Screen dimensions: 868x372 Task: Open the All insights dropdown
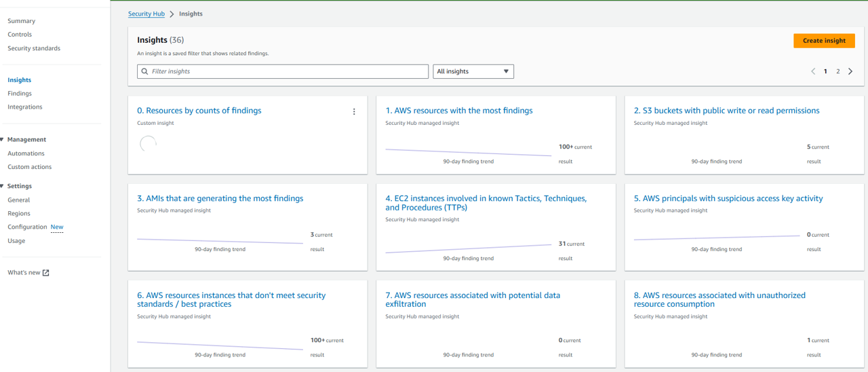tap(473, 71)
